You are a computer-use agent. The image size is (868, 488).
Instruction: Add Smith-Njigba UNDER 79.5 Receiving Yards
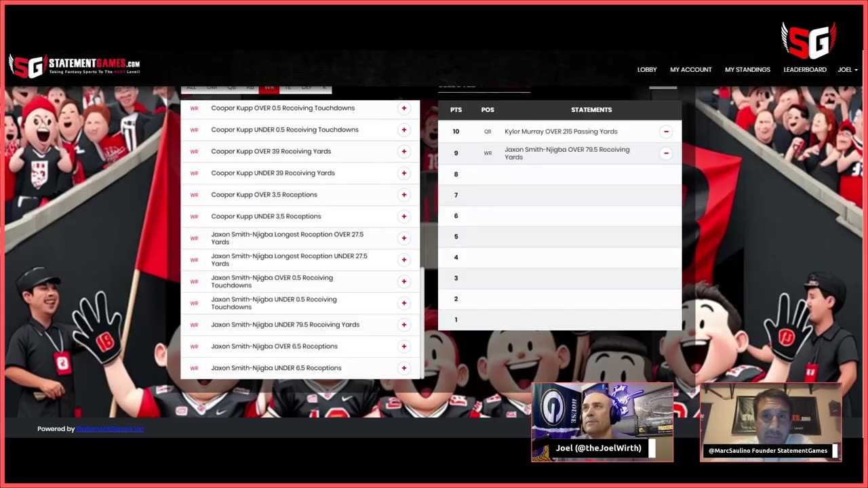404,325
